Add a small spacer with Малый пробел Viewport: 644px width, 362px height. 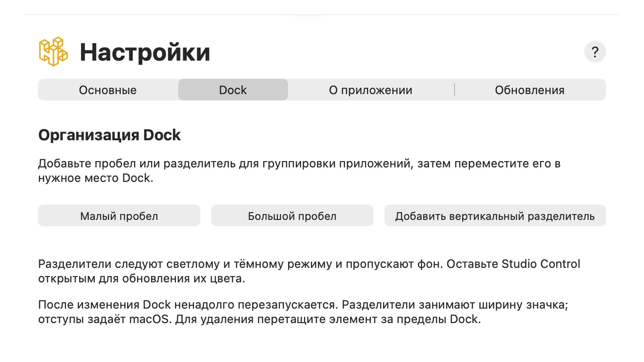pyautogui.click(x=119, y=216)
